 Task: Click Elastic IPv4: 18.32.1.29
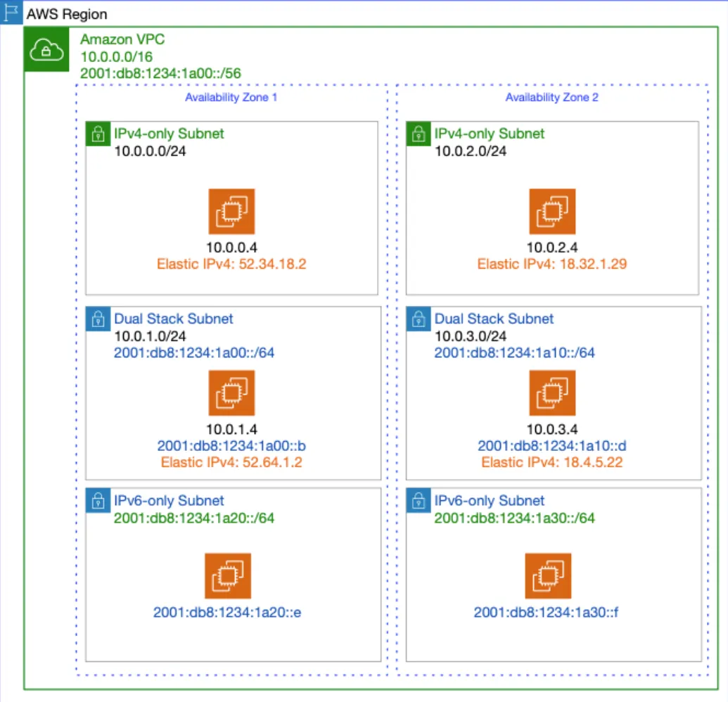(x=552, y=264)
